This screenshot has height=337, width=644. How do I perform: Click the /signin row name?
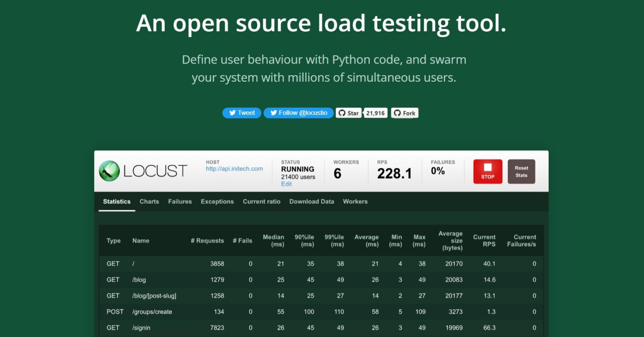[x=141, y=328]
